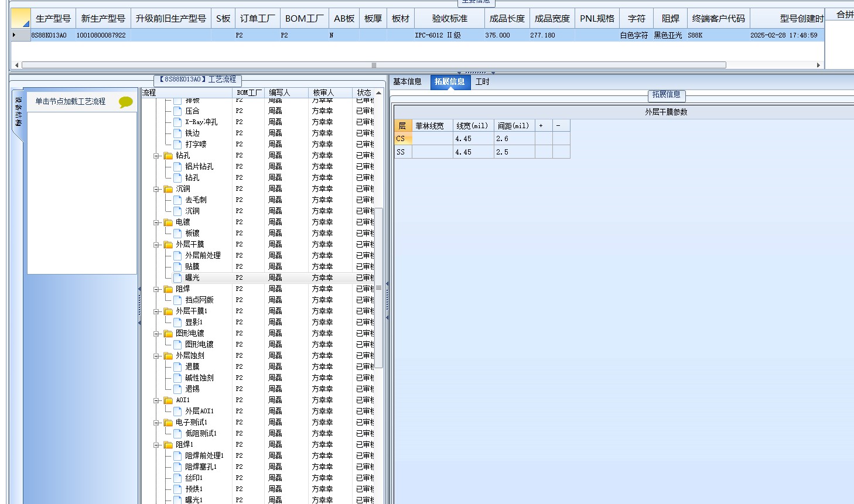Click the page icon beside 显影1

(177, 322)
